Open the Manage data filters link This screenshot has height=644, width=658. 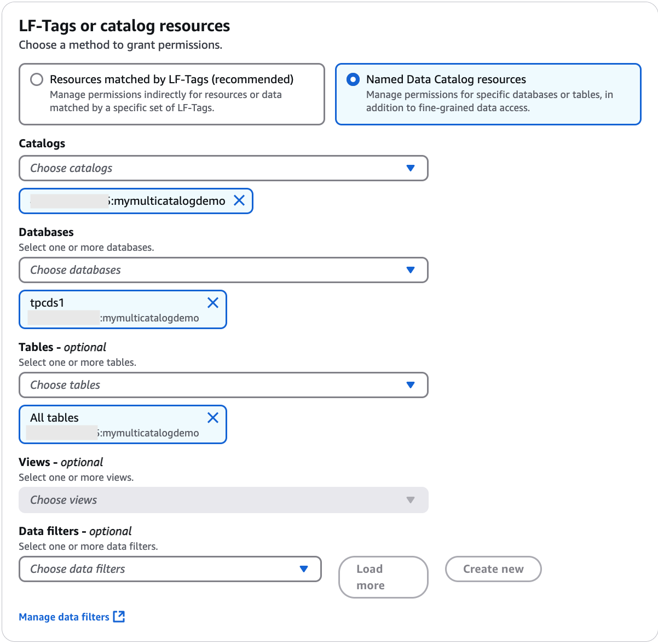pos(62,617)
